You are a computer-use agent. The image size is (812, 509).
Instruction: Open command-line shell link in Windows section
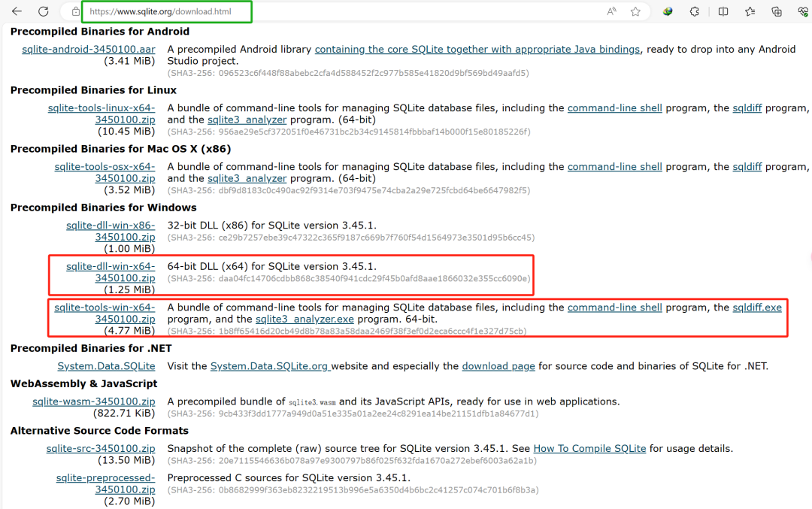(x=615, y=307)
